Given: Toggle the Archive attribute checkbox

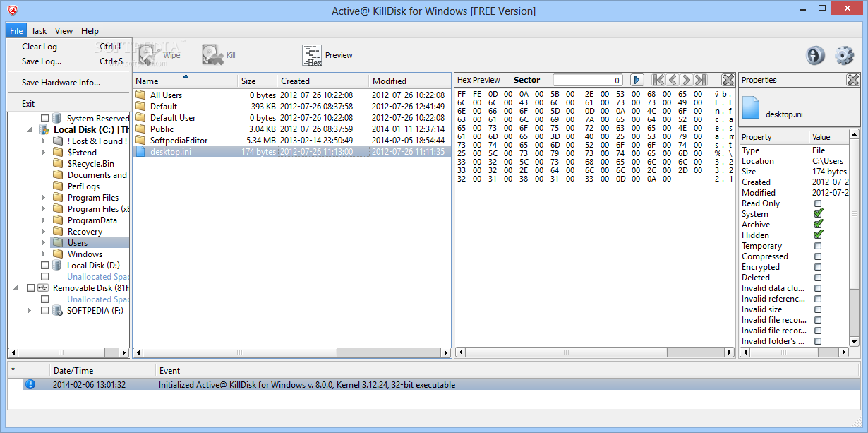Looking at the screenshot, I should pos(818,224).
